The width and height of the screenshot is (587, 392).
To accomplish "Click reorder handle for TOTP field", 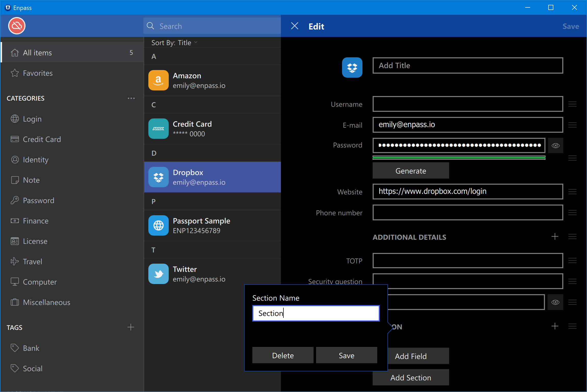I will 572,260.
